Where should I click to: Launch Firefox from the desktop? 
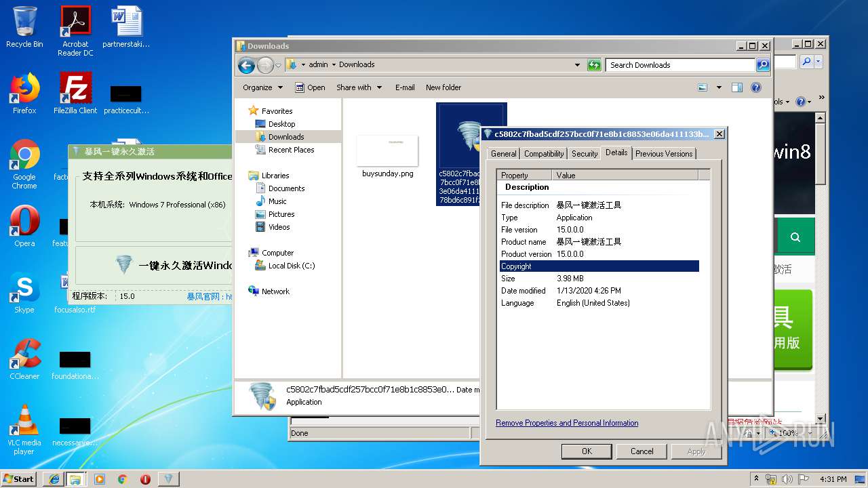coord(24,94)
